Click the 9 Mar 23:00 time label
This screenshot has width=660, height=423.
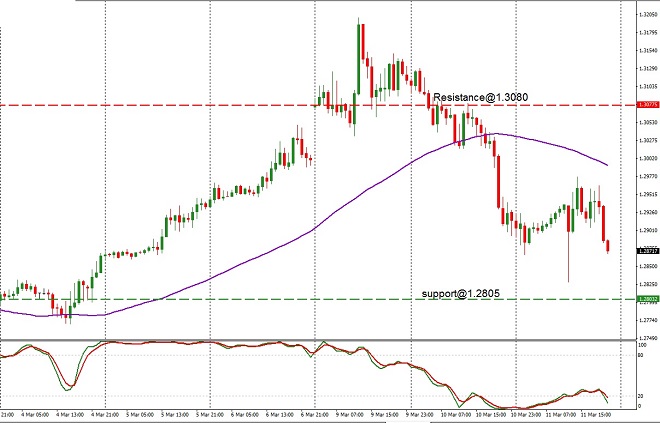tap(419, 414)
